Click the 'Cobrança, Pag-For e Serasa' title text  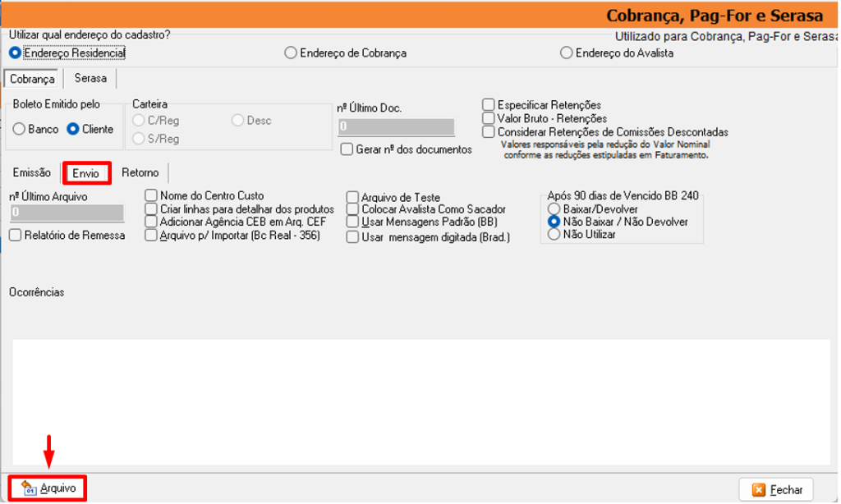click(715, 16)
